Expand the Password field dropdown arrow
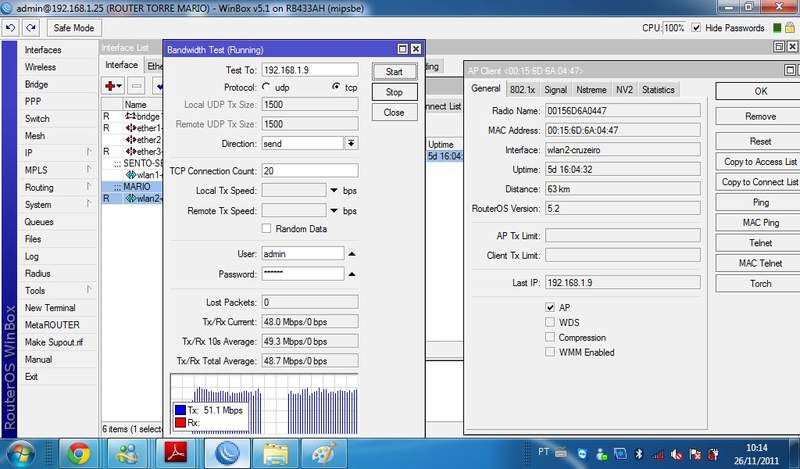This screenshot has height=469, width=800. point(351,274)
